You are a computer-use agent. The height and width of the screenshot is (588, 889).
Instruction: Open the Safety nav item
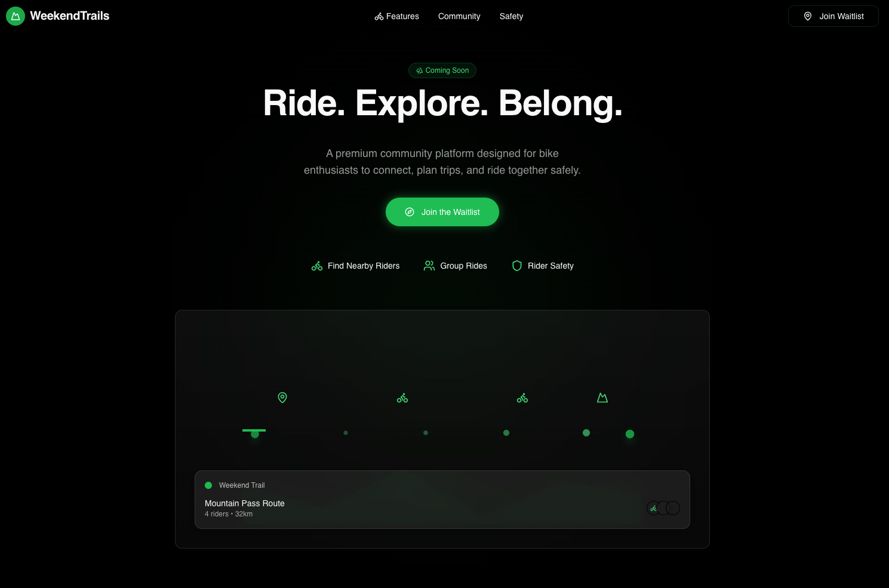[x=511, y=16]
